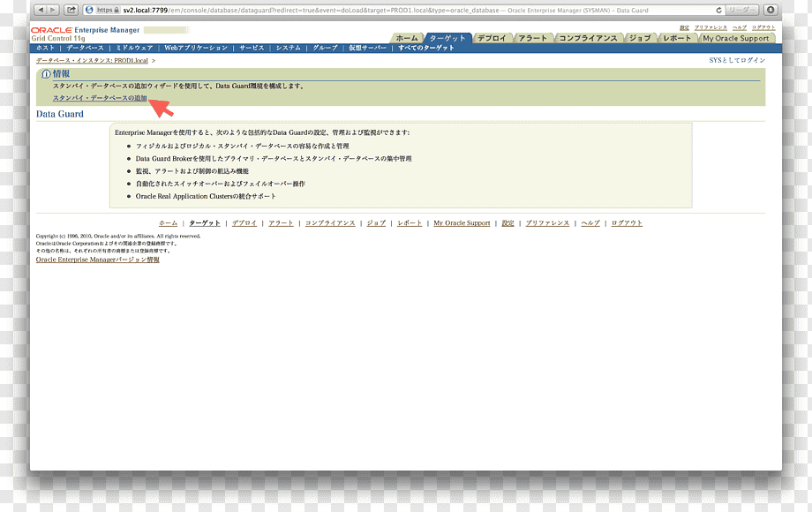
Task: Click the footer プリファレンス link
Action: [x=547, y=223]
